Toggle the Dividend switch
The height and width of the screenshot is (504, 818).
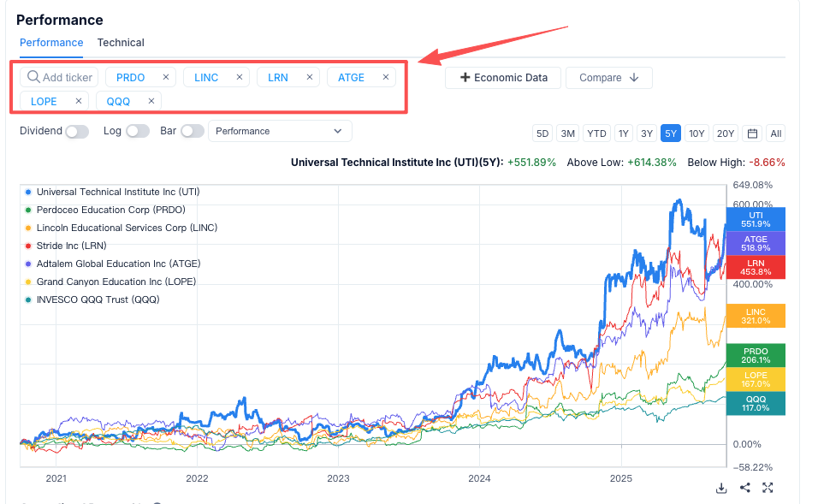click(77, 131)
